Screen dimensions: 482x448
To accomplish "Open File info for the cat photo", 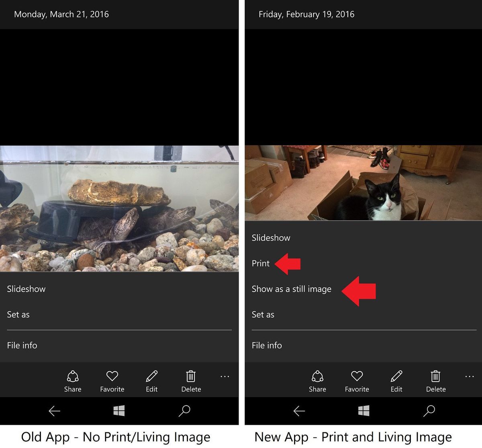I will point(266,345).
